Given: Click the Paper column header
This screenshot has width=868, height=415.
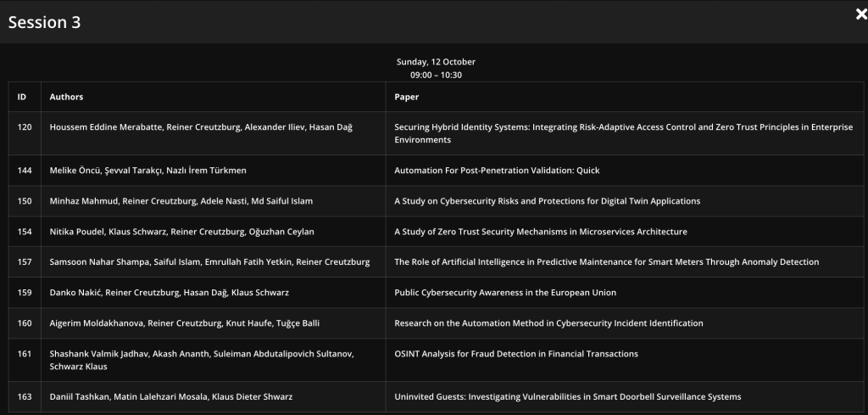Looking at the screenshot, I should pos(407,97).
